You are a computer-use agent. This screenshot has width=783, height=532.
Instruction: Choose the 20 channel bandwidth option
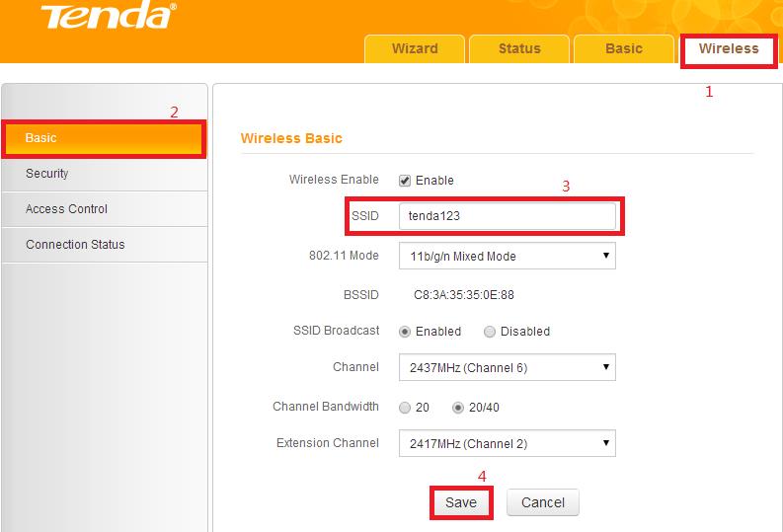(x=405, y=408)
